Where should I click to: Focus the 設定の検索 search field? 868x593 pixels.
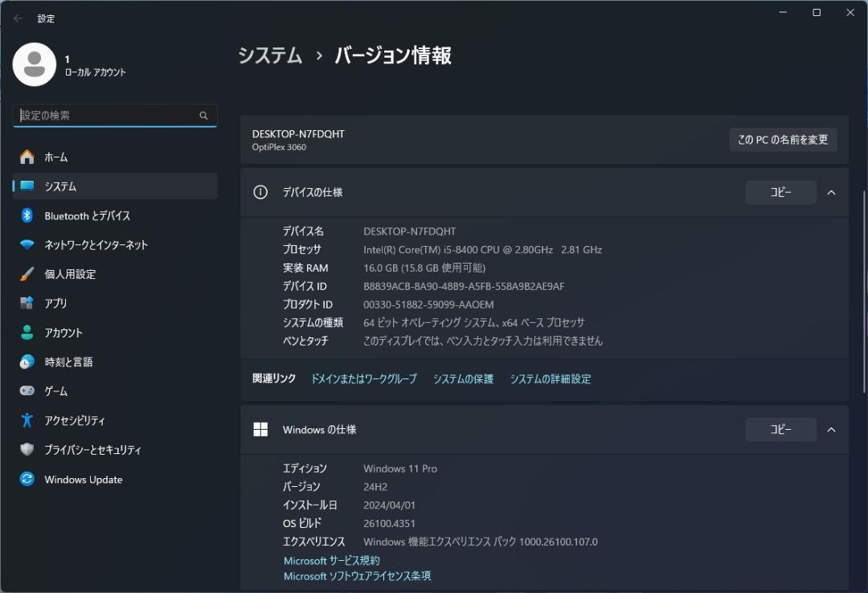point(115,116)
